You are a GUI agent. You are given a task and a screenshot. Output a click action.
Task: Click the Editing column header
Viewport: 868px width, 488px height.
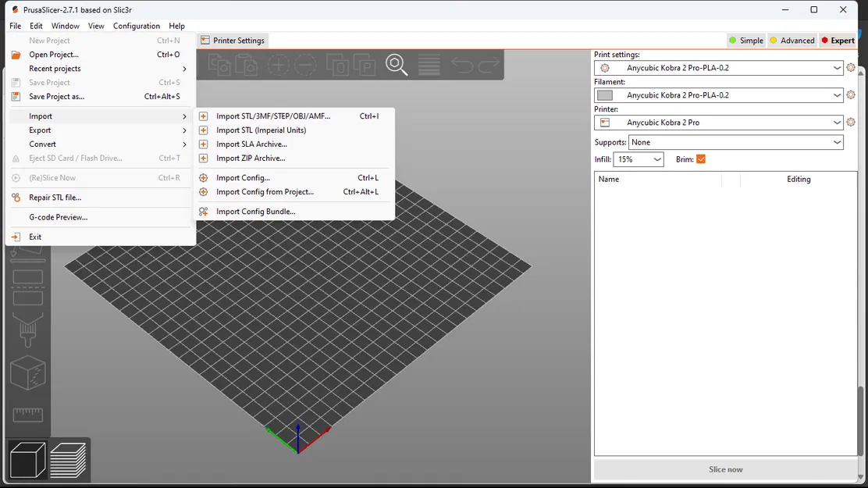(x=799, y=179)
